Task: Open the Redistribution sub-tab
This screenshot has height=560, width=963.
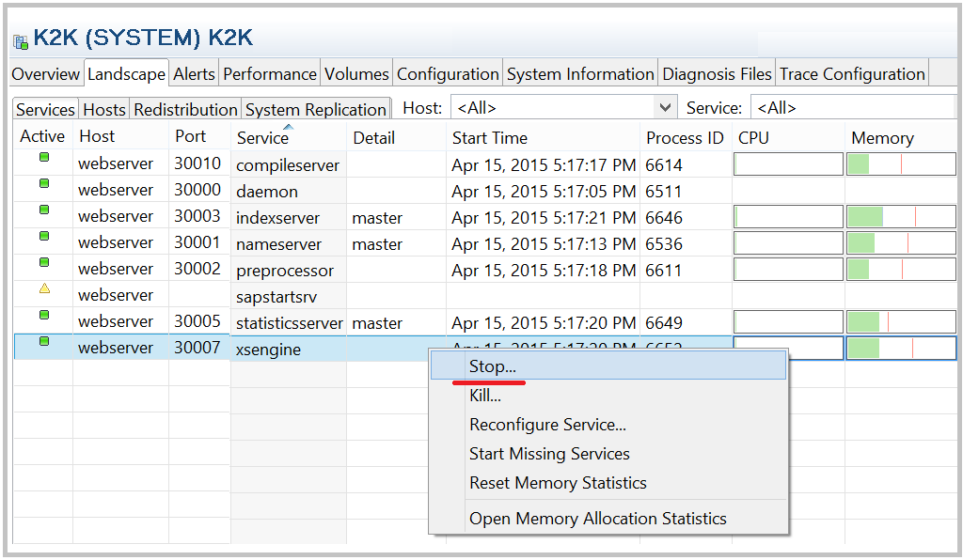Action: tap(185, 109)
